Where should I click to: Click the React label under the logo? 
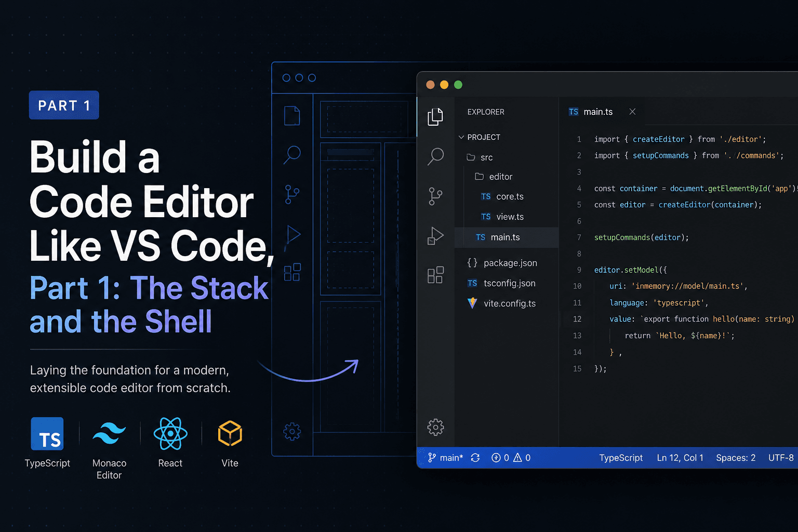click(x=170, y=463)
